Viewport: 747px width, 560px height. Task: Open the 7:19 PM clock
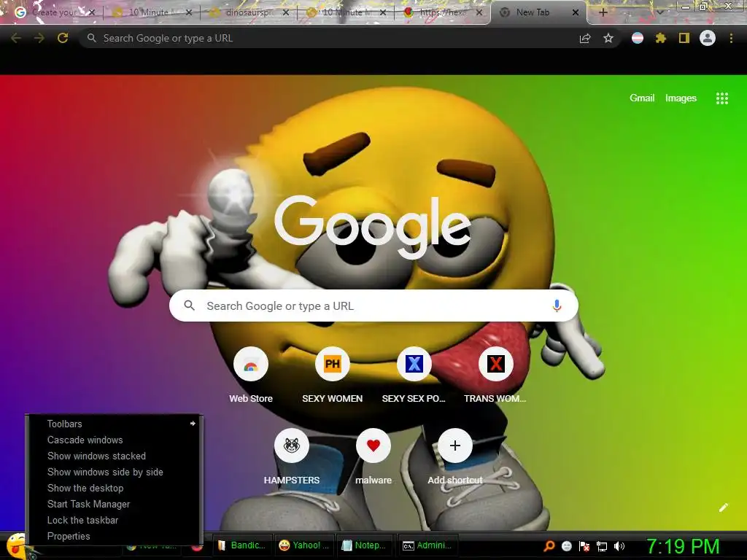[683, 546]
